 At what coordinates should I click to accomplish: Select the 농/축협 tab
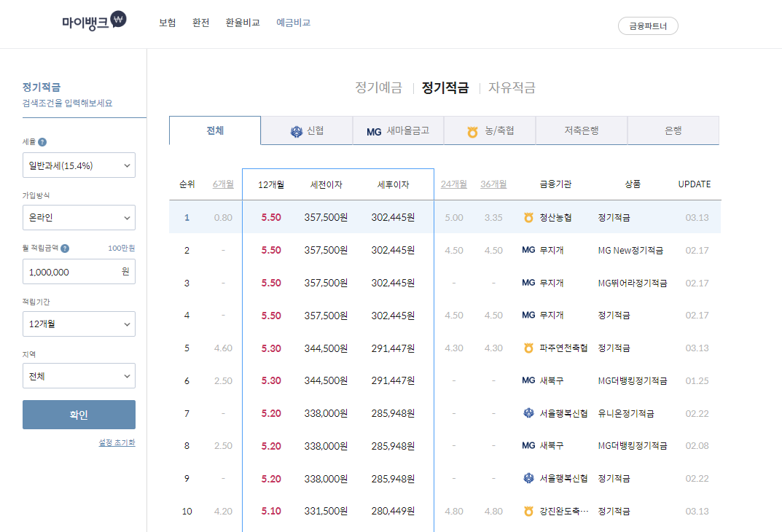(x=490, y=130)
